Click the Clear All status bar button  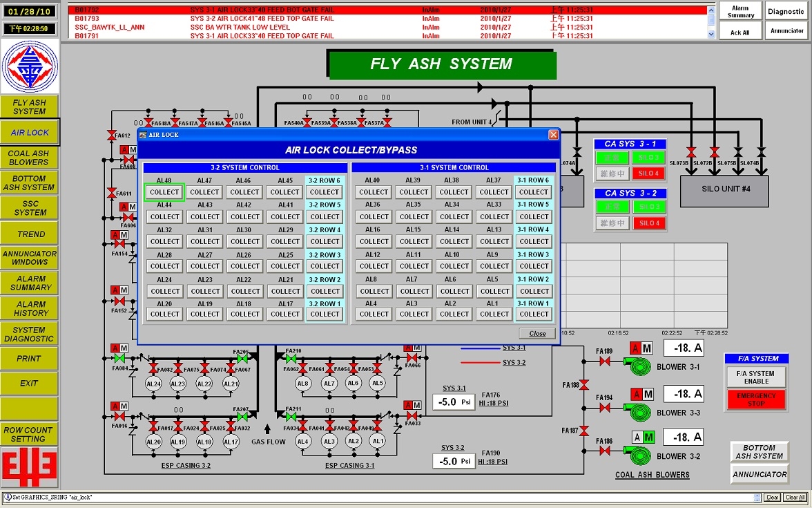pyautogui.click(x=795, y=497)
